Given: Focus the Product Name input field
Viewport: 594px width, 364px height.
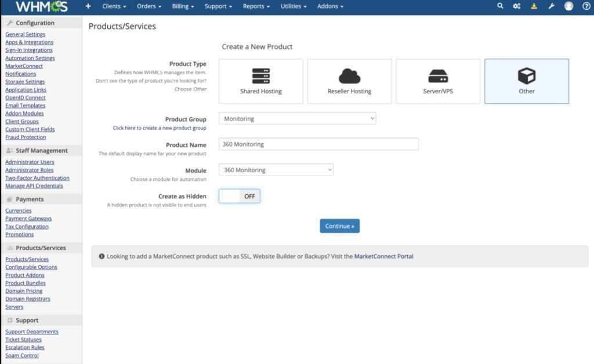Looking at the screenshot, I should click(318, 144).
